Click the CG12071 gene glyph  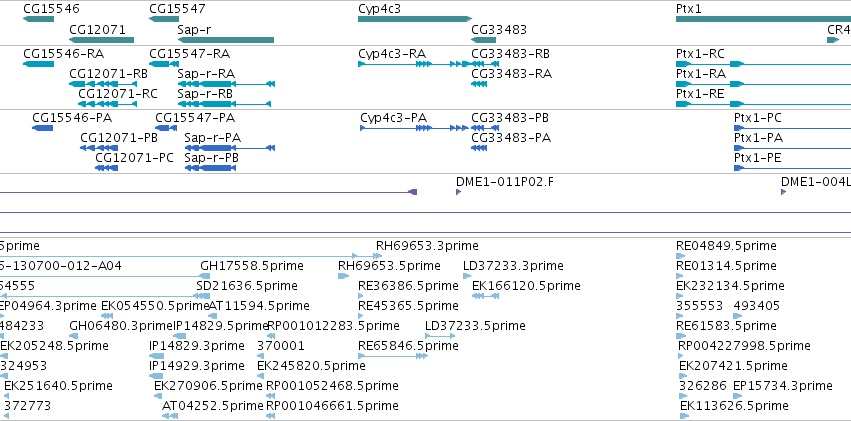coord(101,40)
